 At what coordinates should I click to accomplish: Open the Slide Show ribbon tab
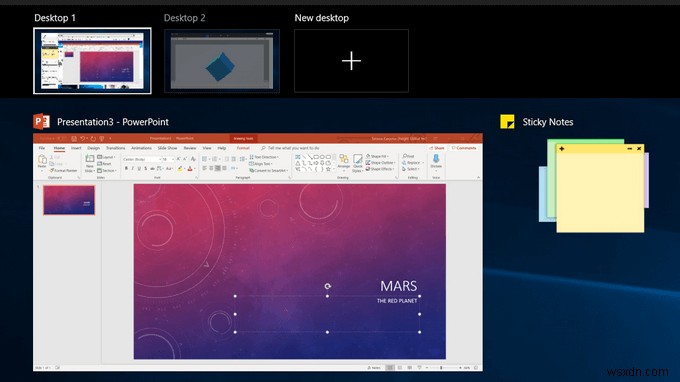pos(167,148)
